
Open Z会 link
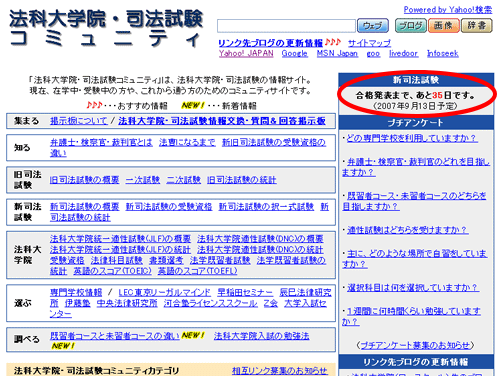(x=271, y=303)
